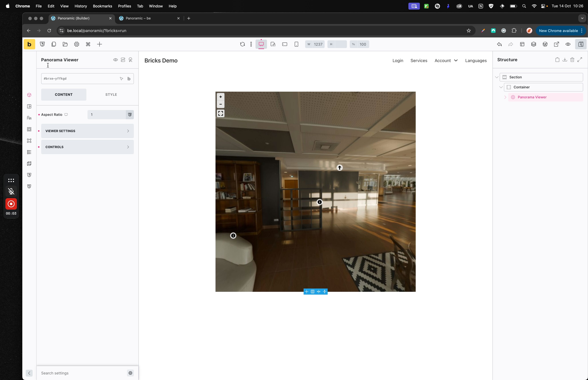Viewport: 588px width, 380px height.
Task: Open the Settings gear in top toolbar
Action: pyautogui.click(x=77, y=44)
